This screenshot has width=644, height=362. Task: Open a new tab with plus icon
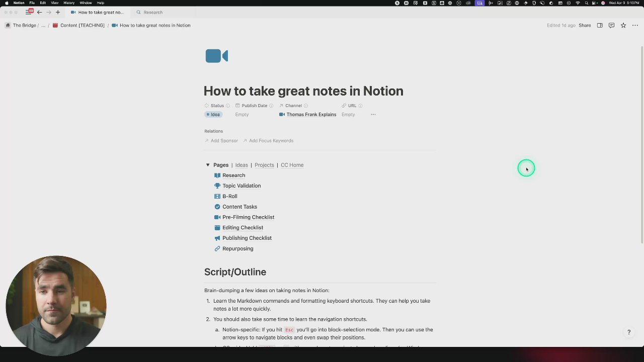[58, 12]
